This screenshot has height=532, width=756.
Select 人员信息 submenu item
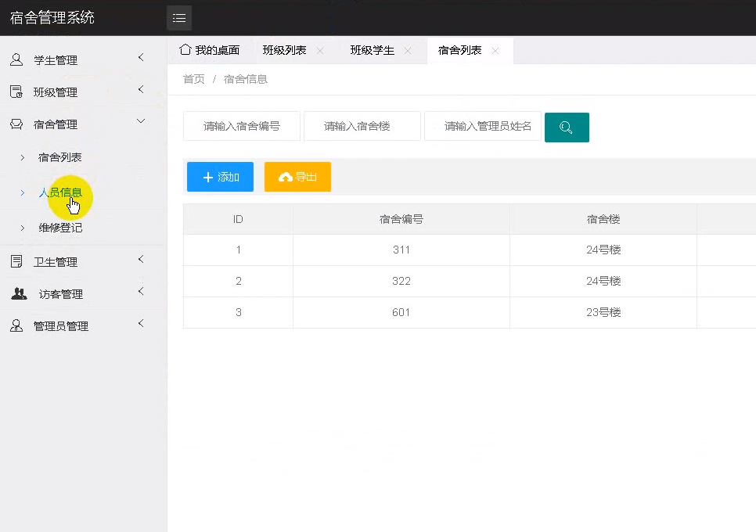click(x=59, y=192)
